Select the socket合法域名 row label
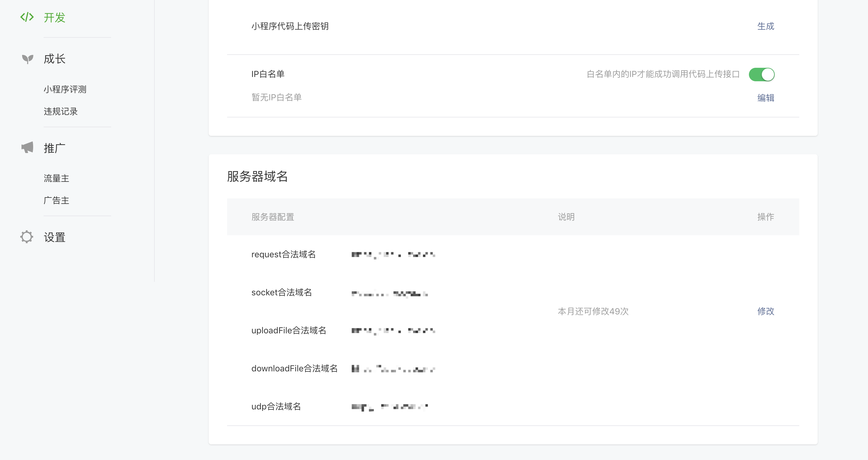The height and width of the screenshot is (460, 868). (282, 292)
